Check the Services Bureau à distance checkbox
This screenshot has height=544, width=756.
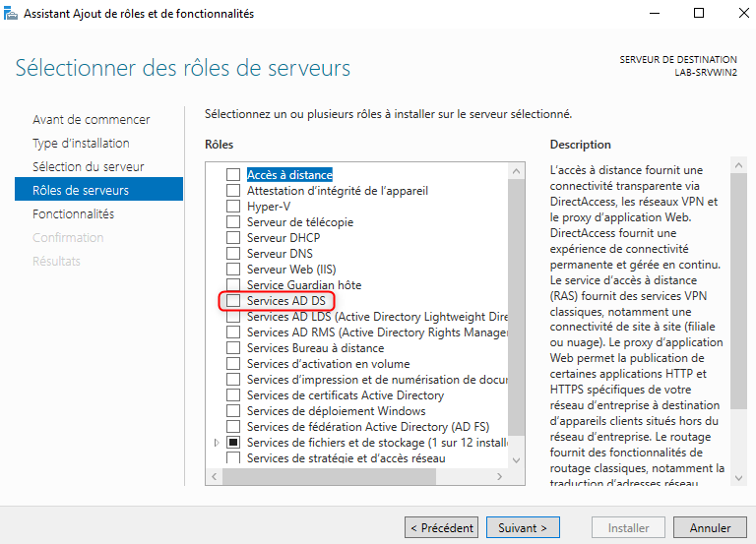click(233, 348)
